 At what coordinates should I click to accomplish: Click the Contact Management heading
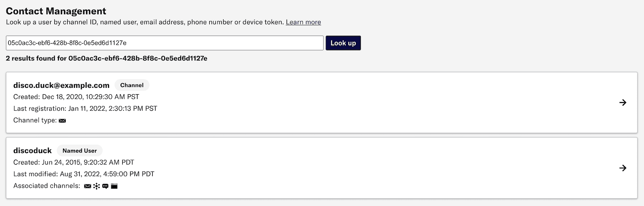[56, 11]
